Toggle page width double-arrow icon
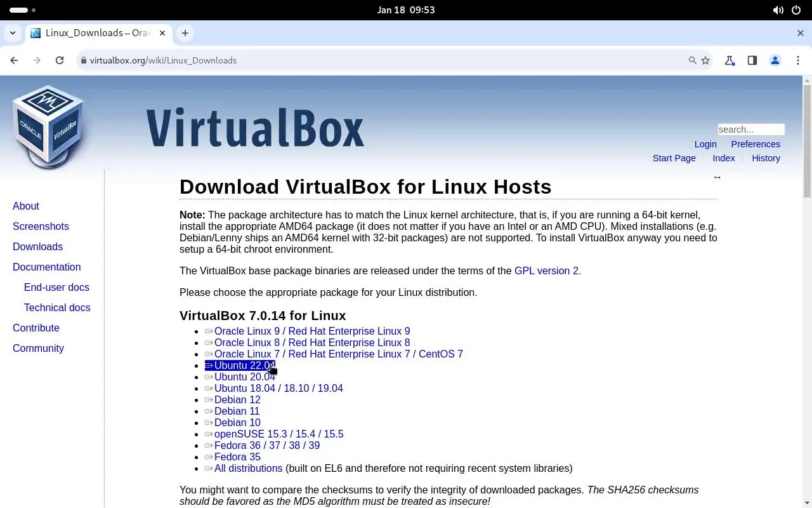 (717, 177)
